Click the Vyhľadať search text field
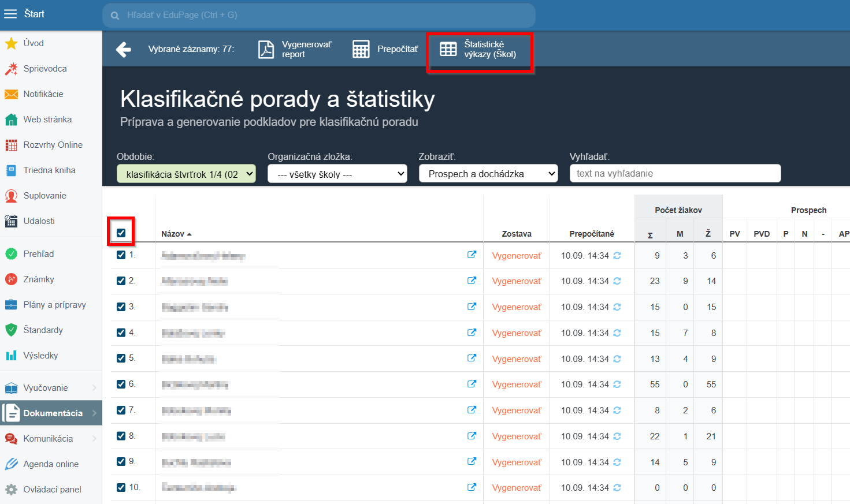The image size is (850, 504). click(675, 174)
